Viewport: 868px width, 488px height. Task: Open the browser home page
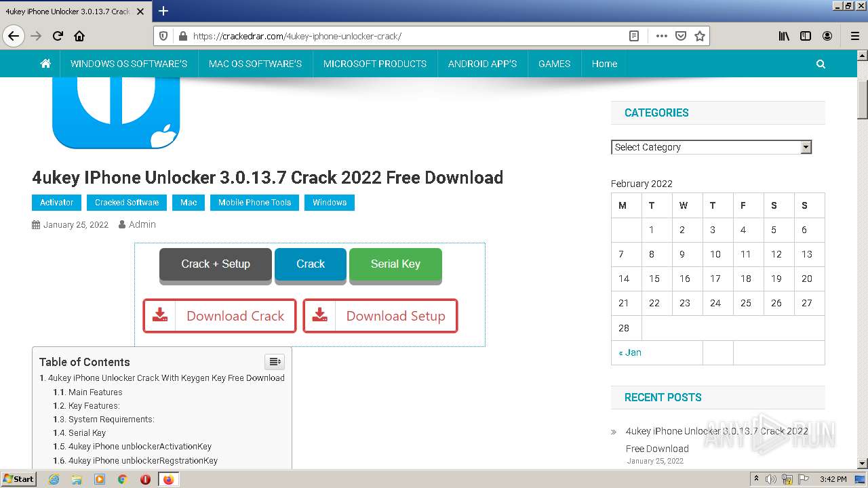[x=79, y=36]
